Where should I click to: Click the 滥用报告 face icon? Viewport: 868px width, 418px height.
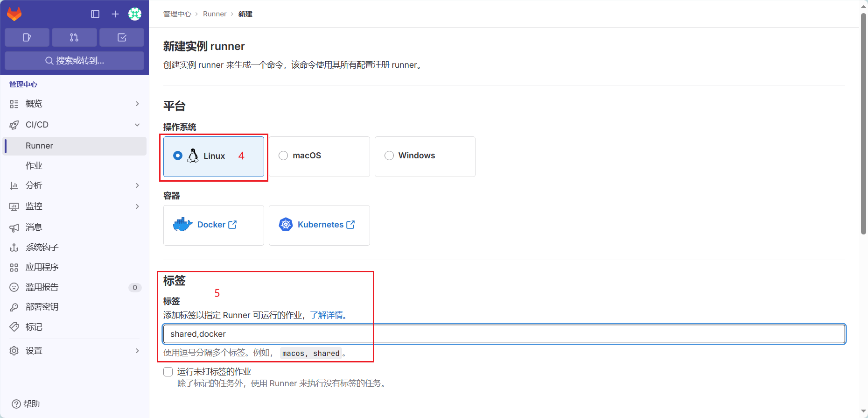tap(14, 287)
